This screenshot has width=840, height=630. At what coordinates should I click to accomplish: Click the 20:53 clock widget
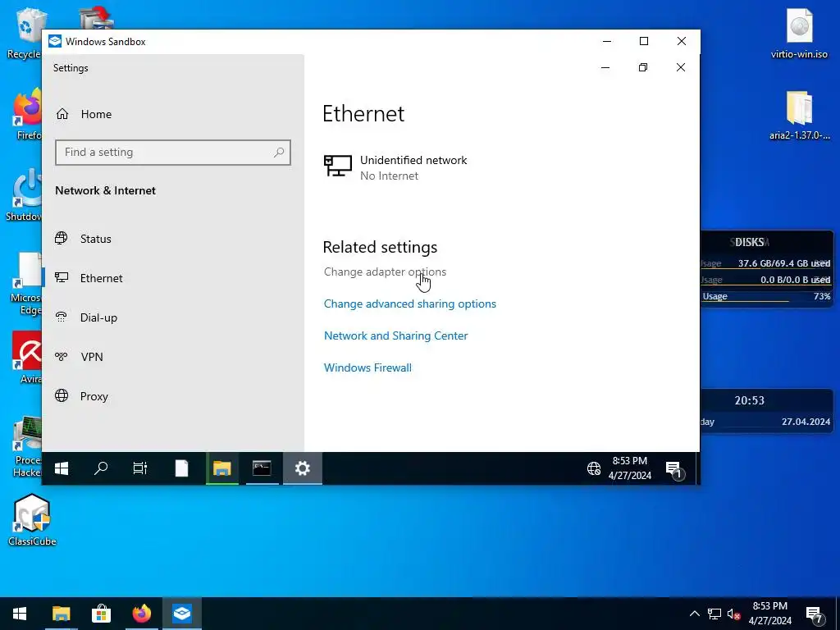pos(749,400)
